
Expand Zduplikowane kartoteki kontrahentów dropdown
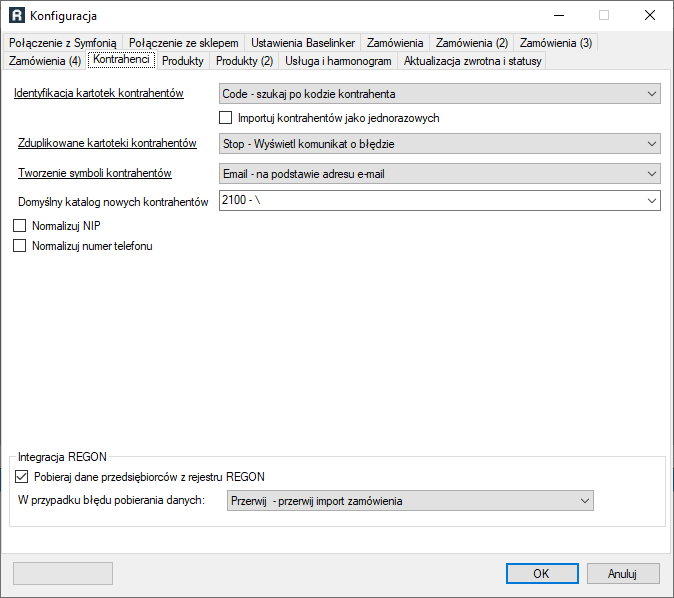click(439, 144)
